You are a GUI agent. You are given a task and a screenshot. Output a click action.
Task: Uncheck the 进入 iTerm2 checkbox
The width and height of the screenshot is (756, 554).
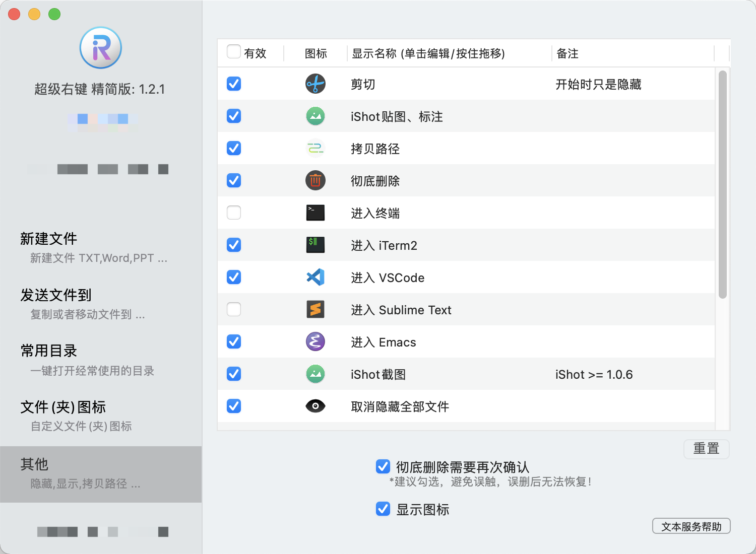234,245
